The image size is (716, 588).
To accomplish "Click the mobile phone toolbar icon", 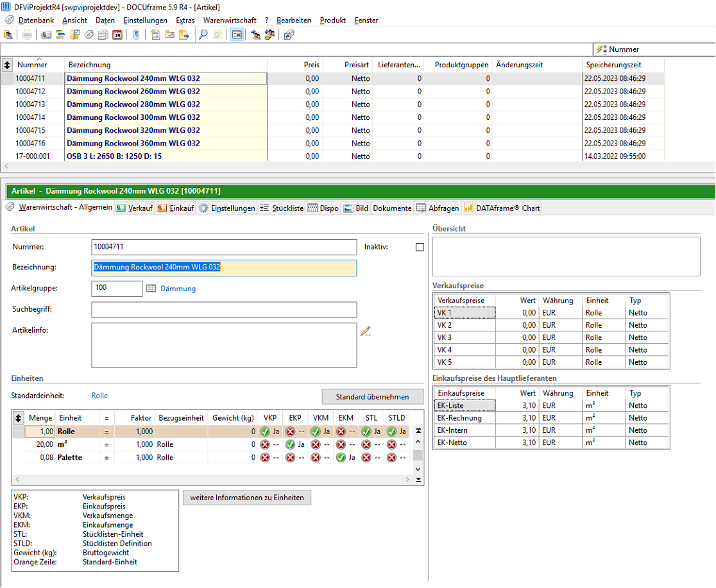I will coord(136,35).
